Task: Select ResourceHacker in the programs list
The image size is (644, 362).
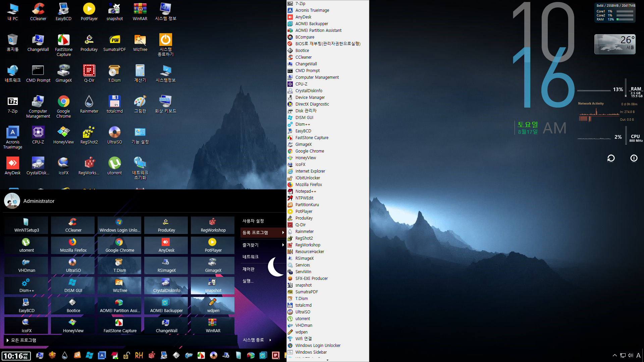Action: [x=328, y=252]
